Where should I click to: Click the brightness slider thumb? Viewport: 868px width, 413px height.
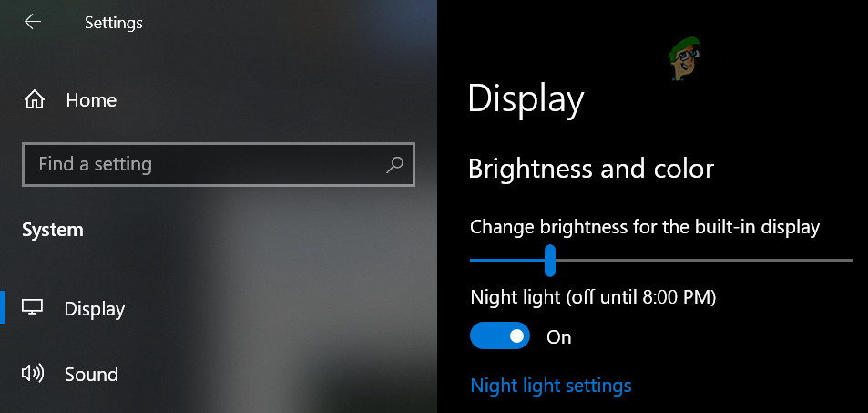(550, 261)
